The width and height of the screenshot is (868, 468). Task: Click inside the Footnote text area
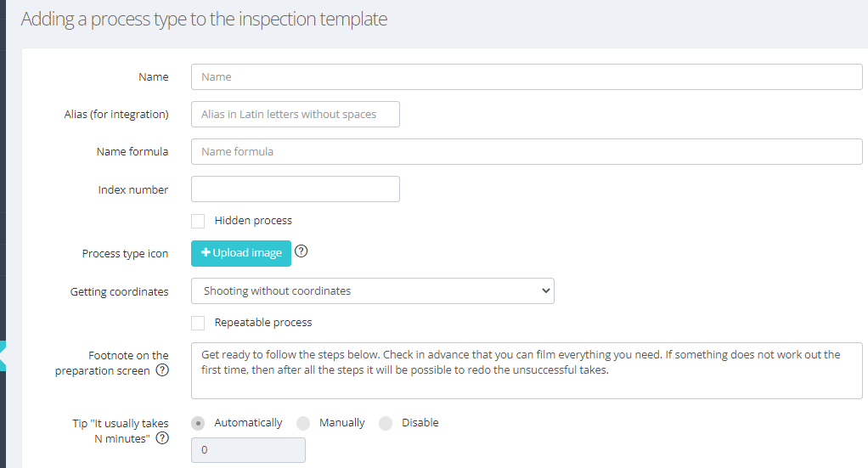(x=527, y=370)
